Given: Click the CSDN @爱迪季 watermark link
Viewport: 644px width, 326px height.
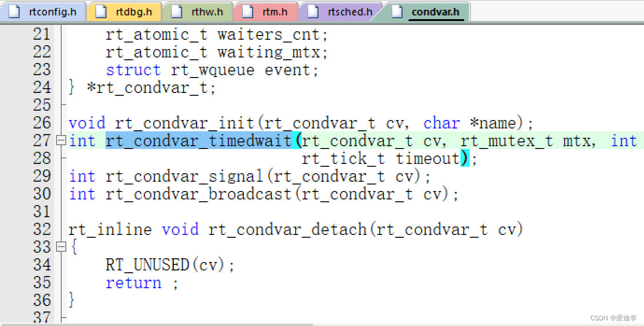Looking at the screenshot, I should click(x=613, y=318).
